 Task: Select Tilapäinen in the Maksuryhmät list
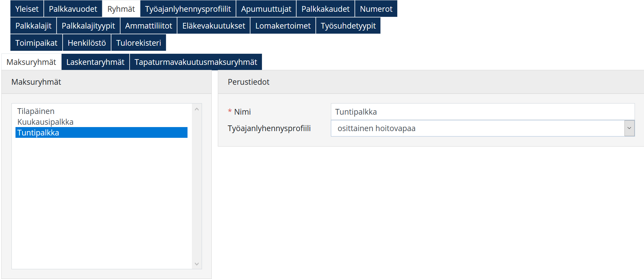[x=36, y=111]
